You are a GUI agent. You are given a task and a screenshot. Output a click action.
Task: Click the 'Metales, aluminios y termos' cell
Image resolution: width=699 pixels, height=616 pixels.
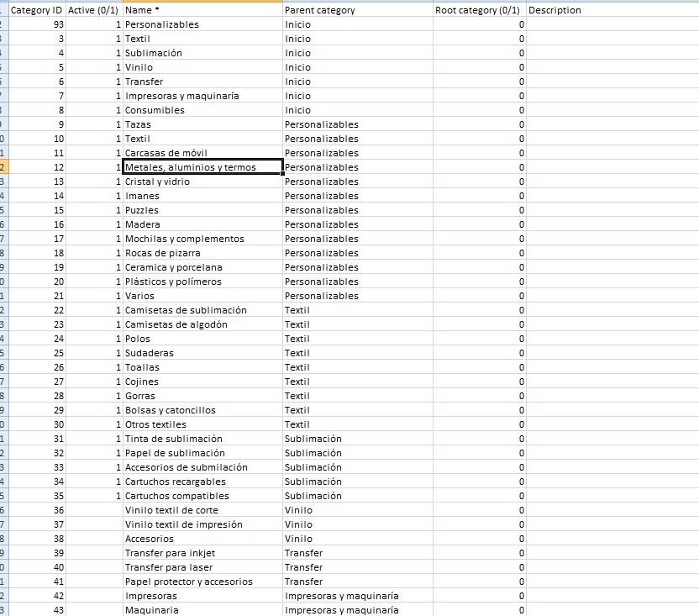202,167
